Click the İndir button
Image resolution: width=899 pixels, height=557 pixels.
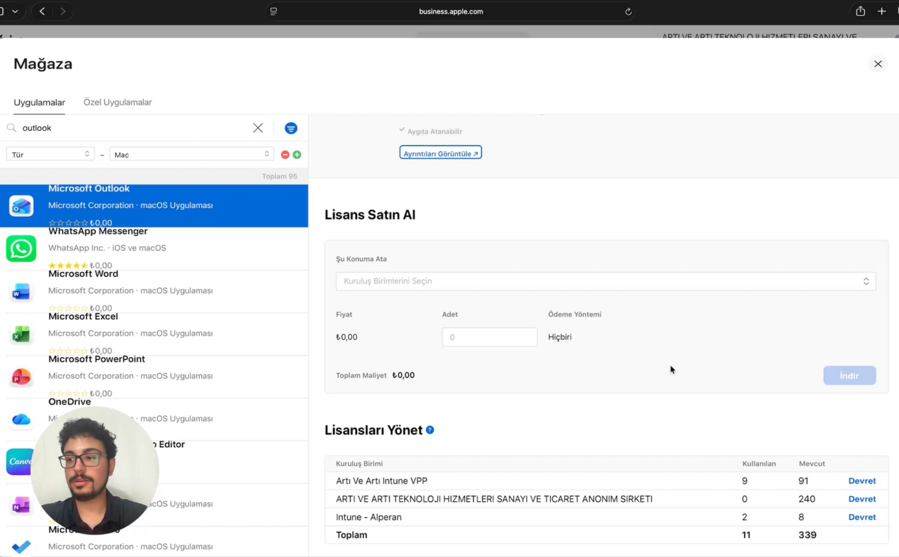[849, 375]
